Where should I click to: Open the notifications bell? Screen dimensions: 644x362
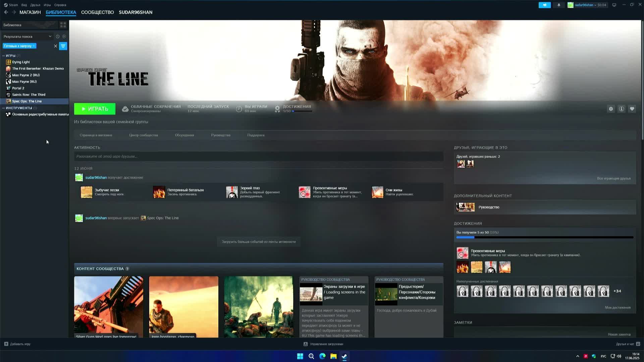click(559, 5)
